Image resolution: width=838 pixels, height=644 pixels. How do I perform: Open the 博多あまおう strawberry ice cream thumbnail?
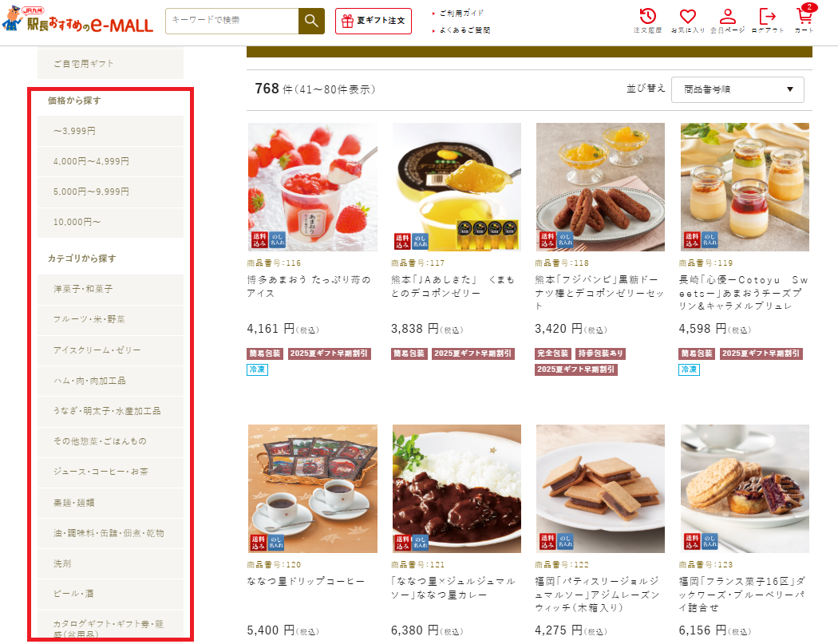(x=313, y=187)
